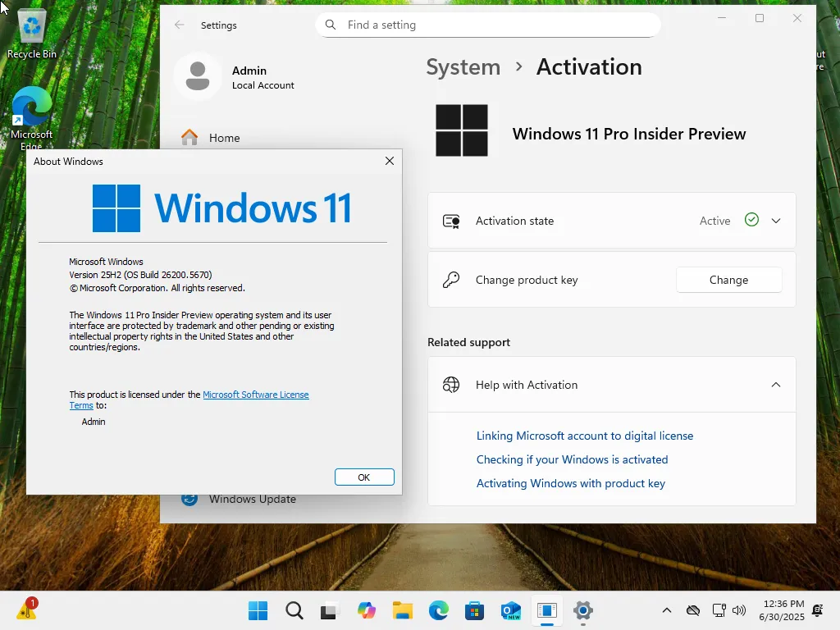Click OK in the About Windows dialog
The image size is (840, 630).
pyautogui.click(x=364, y=477)
